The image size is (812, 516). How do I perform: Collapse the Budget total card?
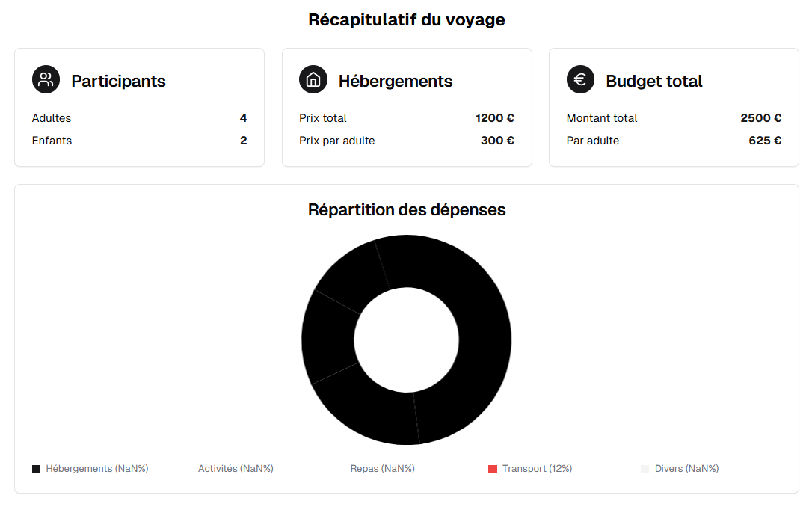coord(673,107)
